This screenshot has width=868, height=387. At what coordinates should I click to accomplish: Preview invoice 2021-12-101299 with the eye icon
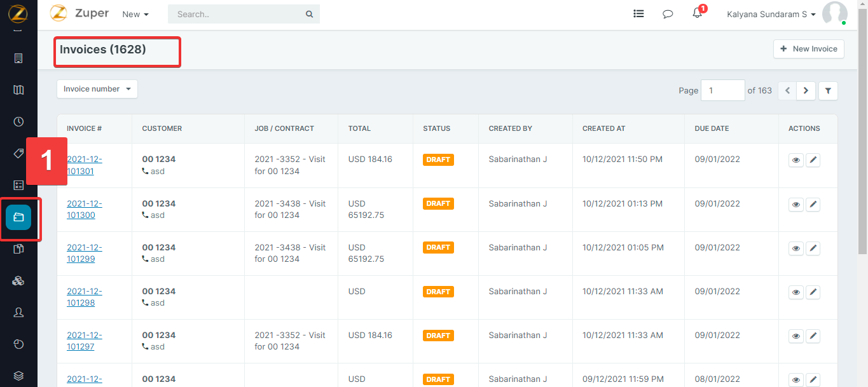coord(796,248)
